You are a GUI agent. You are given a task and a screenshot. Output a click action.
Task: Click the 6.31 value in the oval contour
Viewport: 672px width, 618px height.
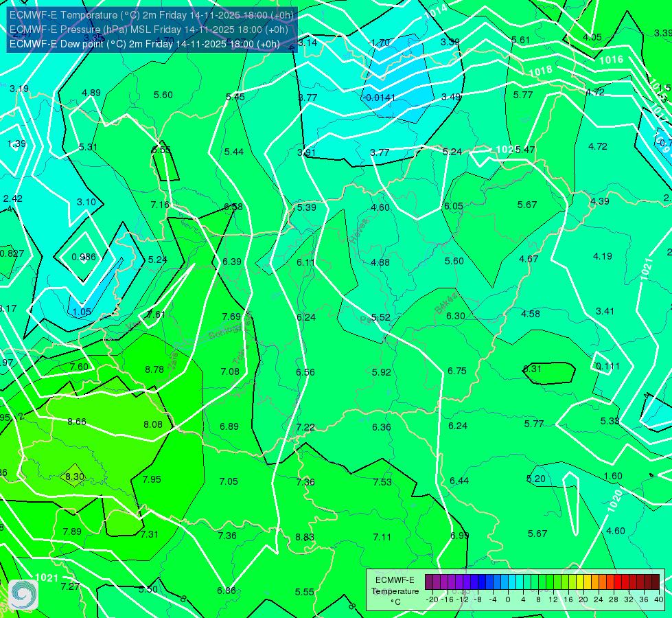(532, 369)
